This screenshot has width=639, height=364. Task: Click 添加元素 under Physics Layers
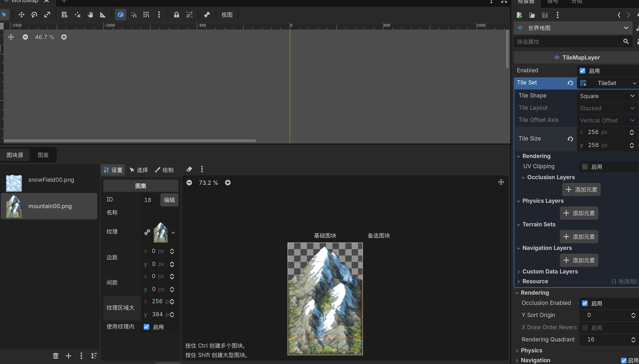pos(579,213)
